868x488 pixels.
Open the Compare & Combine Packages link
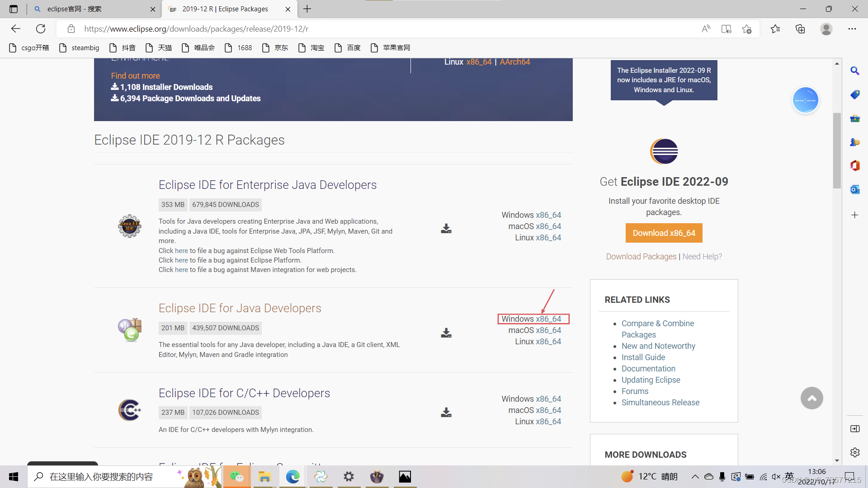pyautogui.click(x=658, y=329)
